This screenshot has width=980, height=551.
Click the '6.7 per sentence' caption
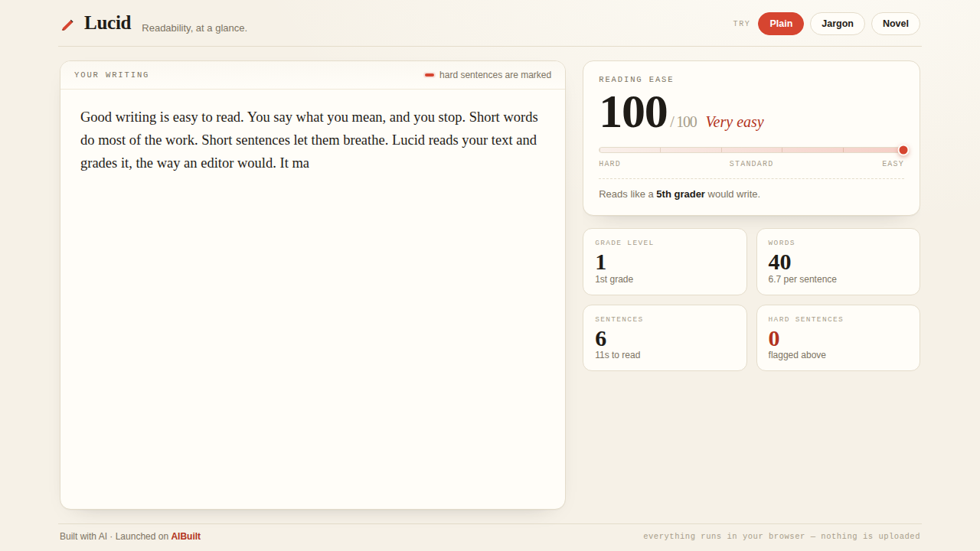(x=802, y=279)
